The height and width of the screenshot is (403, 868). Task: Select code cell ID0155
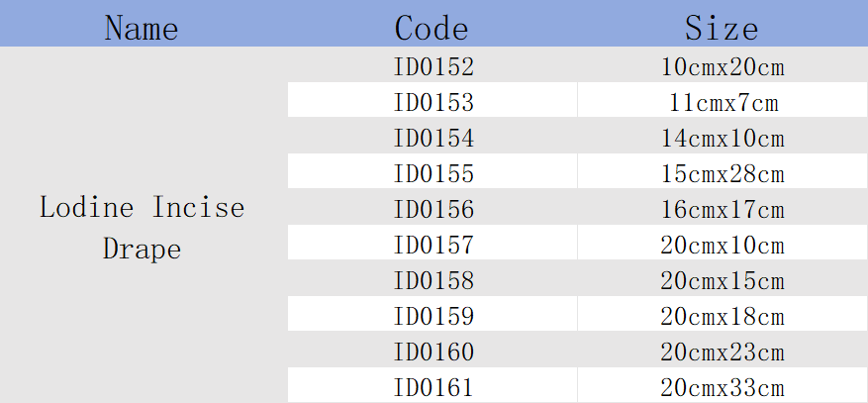click(x=433, y=171)
